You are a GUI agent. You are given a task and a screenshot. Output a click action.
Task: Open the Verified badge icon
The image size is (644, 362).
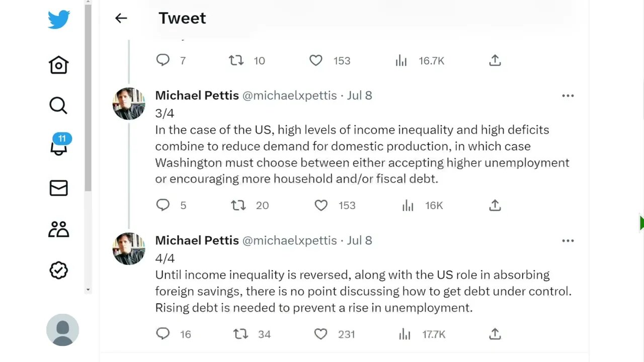(58, 270)
